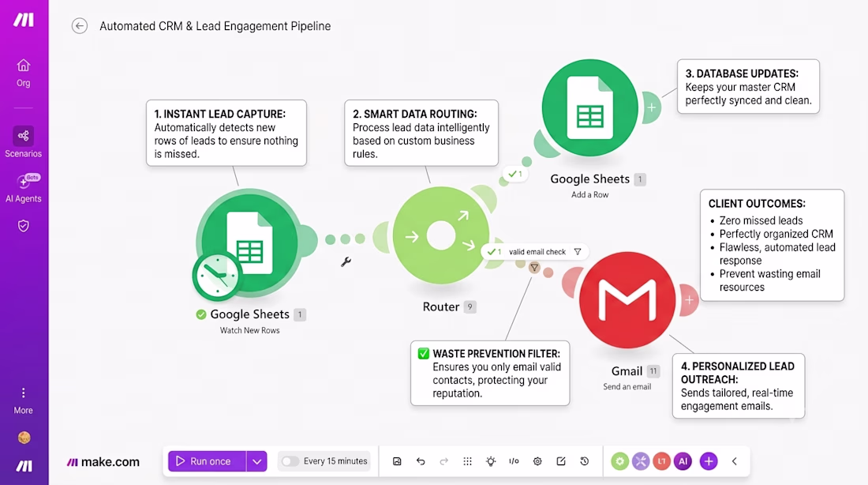
Task: Click the wrench icon on the connection
Action: coord(346,261)
